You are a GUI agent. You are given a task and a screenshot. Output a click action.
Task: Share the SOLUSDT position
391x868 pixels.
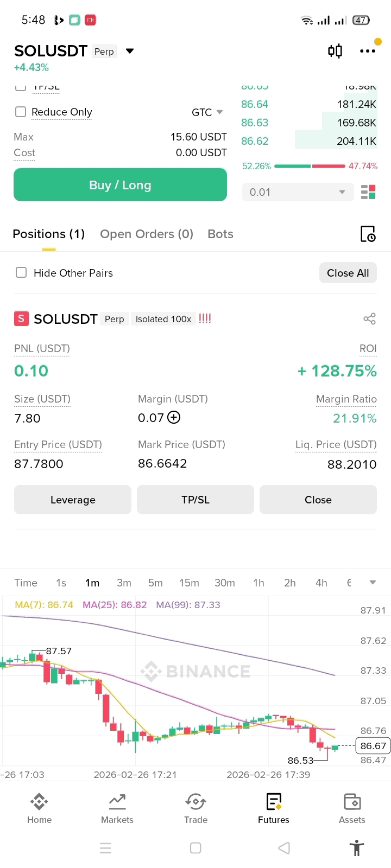click(x=369, y=318)
